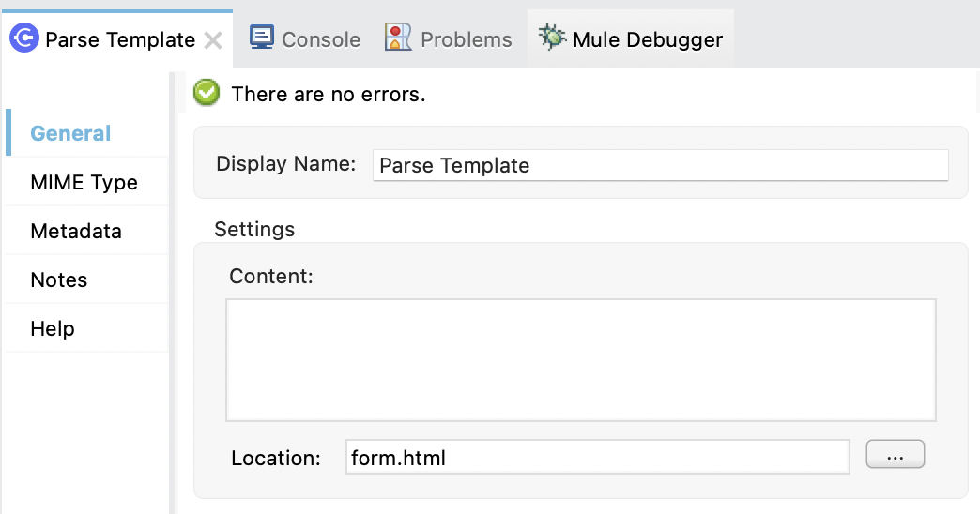This screenshot has height=514, width=980.
Task: View the Help section
Action: pyautogui.click(x=52, y=328)
